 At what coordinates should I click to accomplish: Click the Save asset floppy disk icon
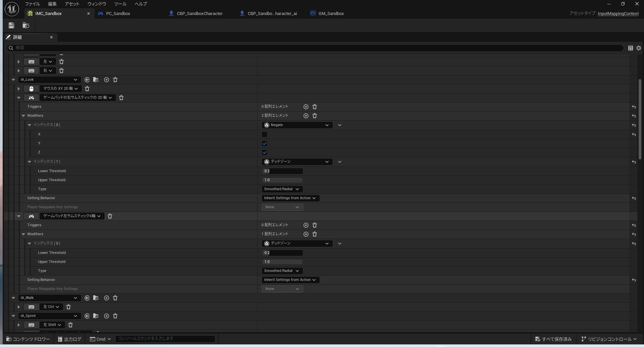pyautogui.click(x=11, y=25)
